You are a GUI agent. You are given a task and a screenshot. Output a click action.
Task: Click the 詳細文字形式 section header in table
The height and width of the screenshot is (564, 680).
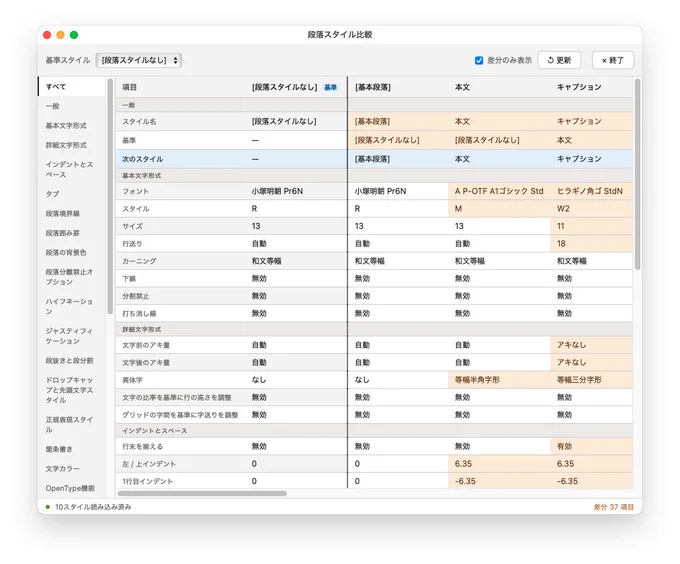(x=141, y=329)
